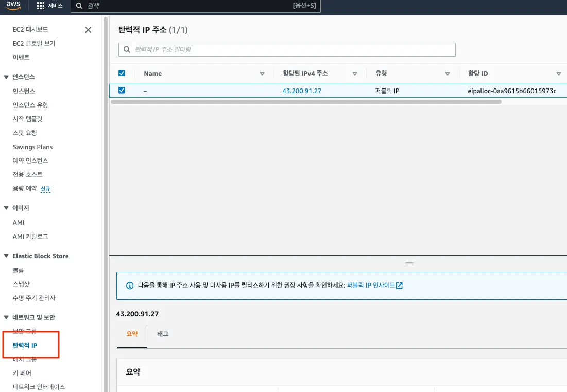Screen dimensions: 567x392
Task: Click the 43.200.91.27 detail heading
Action: coord(138,314)
